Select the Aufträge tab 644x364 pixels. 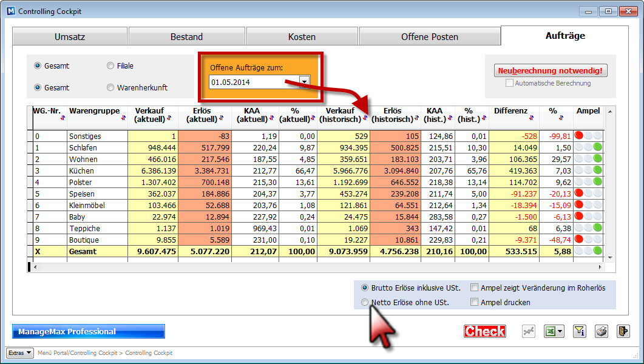(x=565, y=36)
